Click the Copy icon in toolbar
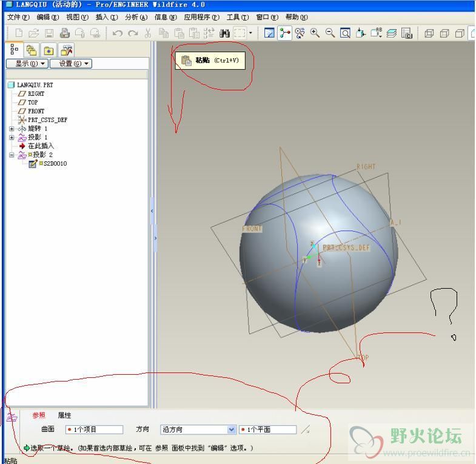This screenshot has width=476, height=464. tap(164, 33)
